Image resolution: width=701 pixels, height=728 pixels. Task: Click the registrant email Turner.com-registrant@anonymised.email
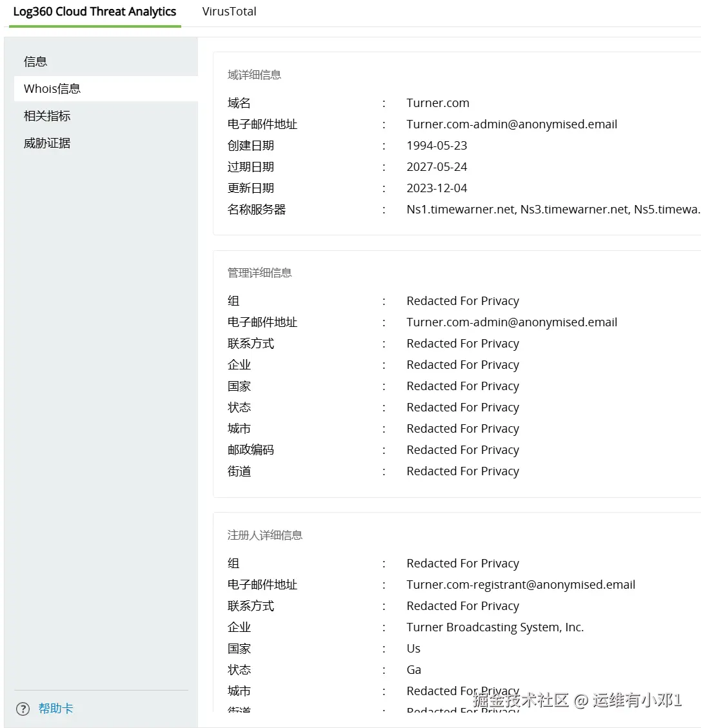click(521, 585)
